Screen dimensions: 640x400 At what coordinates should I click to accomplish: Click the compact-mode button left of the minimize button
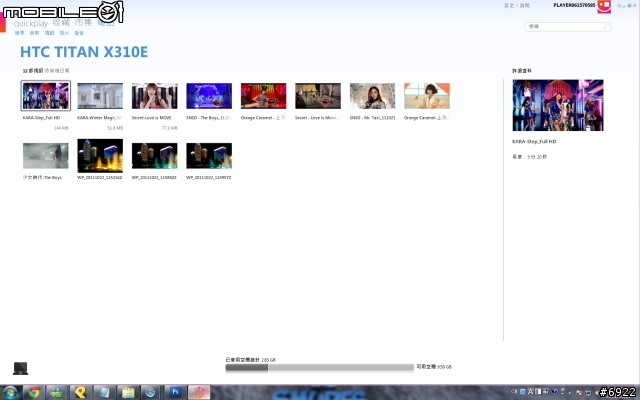click(619, 5)
